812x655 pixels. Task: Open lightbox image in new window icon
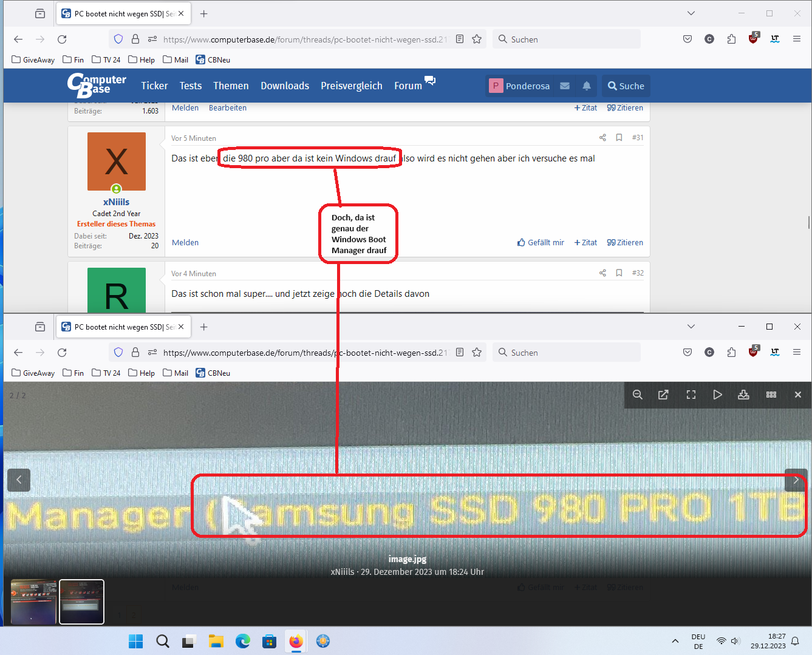pyautogui.click(x=664, y=395)
